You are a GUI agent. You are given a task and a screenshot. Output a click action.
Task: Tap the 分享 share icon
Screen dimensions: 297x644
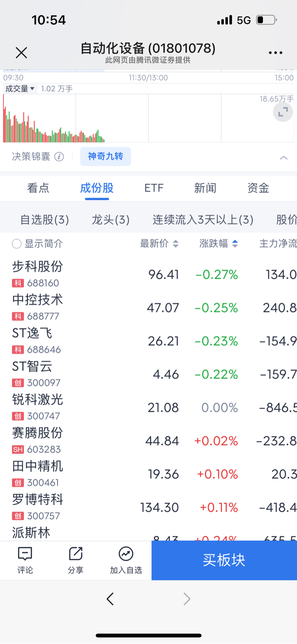(x=75, y=554)
